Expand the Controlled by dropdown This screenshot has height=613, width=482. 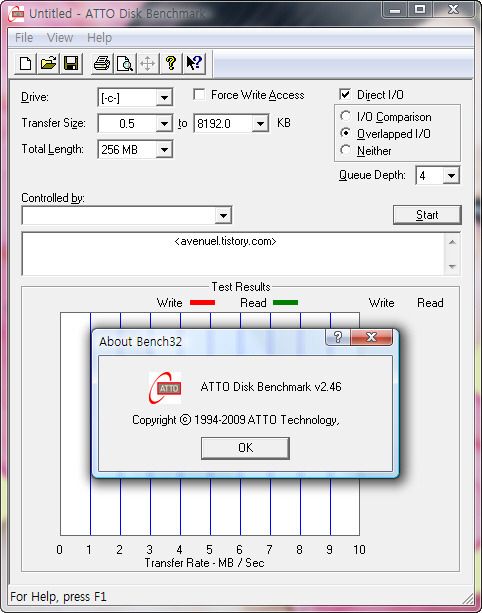223,215
